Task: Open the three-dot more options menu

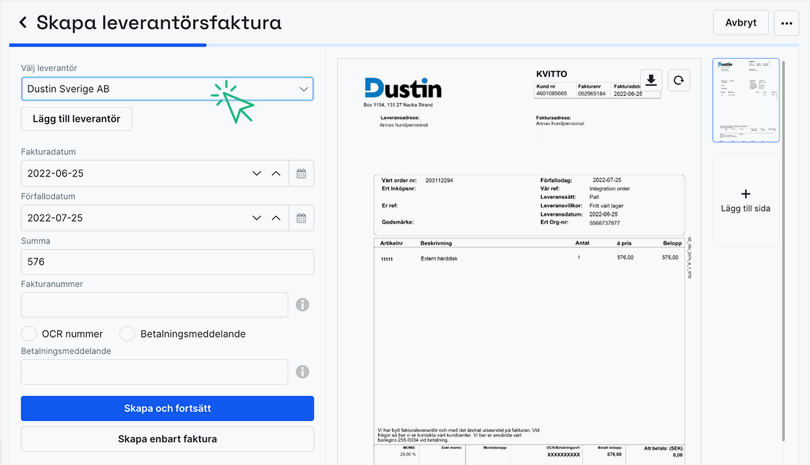Action: tap(786, 23)
